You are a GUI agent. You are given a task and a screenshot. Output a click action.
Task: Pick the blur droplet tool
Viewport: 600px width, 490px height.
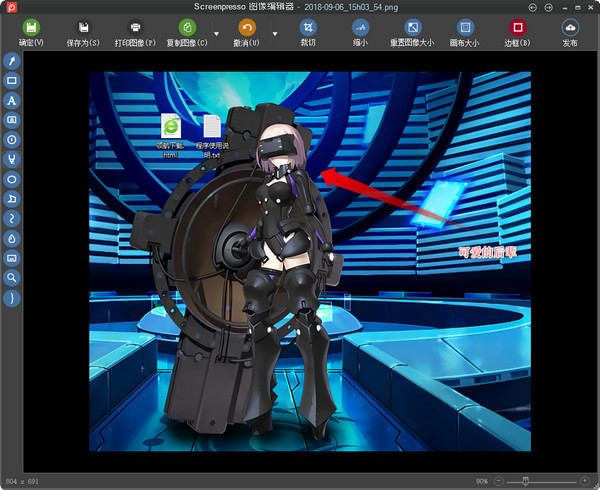click(12, 239)
